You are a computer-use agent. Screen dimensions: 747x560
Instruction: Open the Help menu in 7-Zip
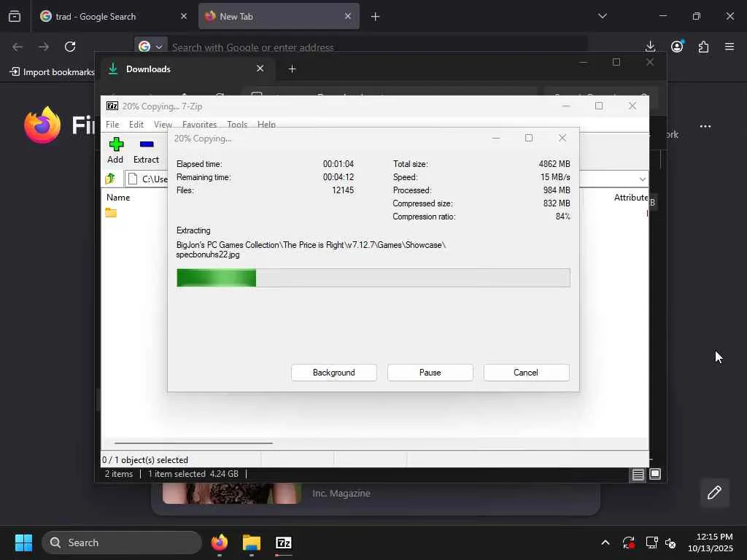tap(266, 124)
